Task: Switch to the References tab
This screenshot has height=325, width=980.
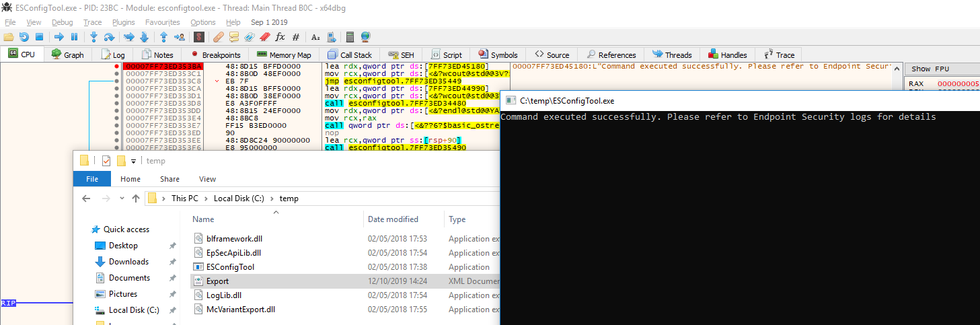Action: [611, 55]
